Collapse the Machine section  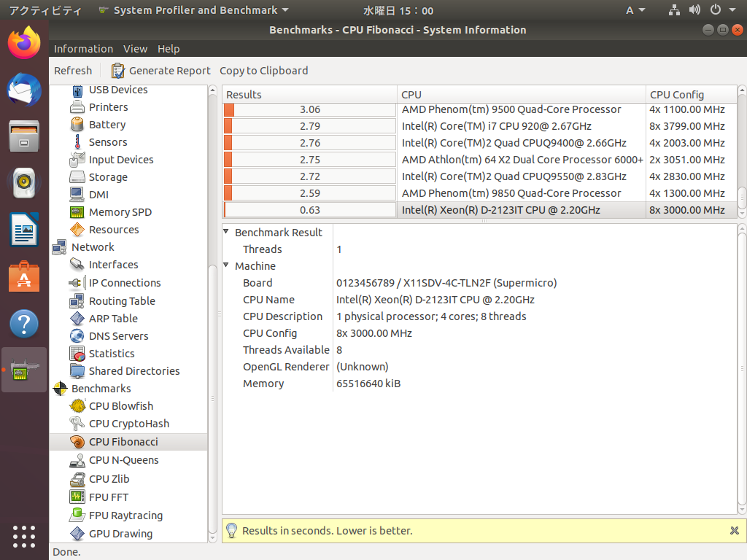point(226,265)
